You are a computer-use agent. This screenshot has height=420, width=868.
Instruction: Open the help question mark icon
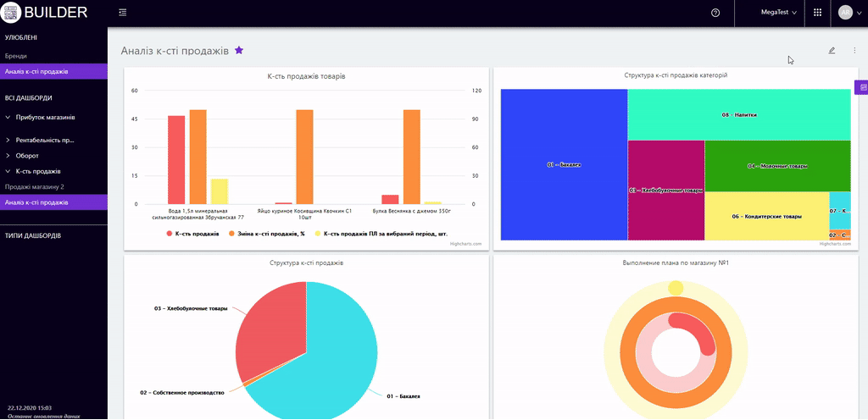pyautogui.click(x=715, y=13)
